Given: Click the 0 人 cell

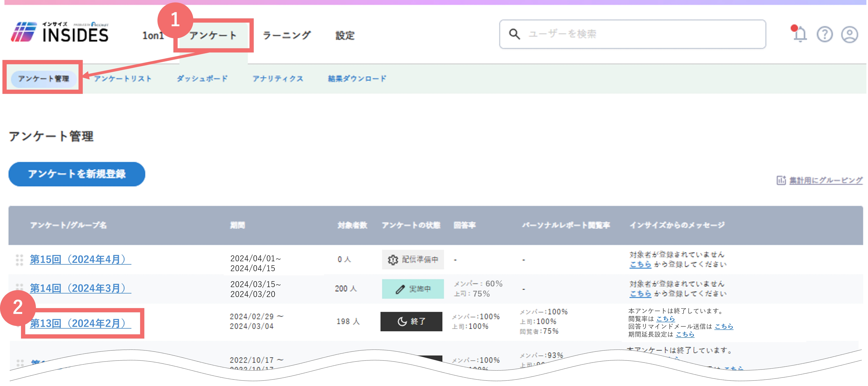Looking at the screenshot, I should tap(344, 259).
